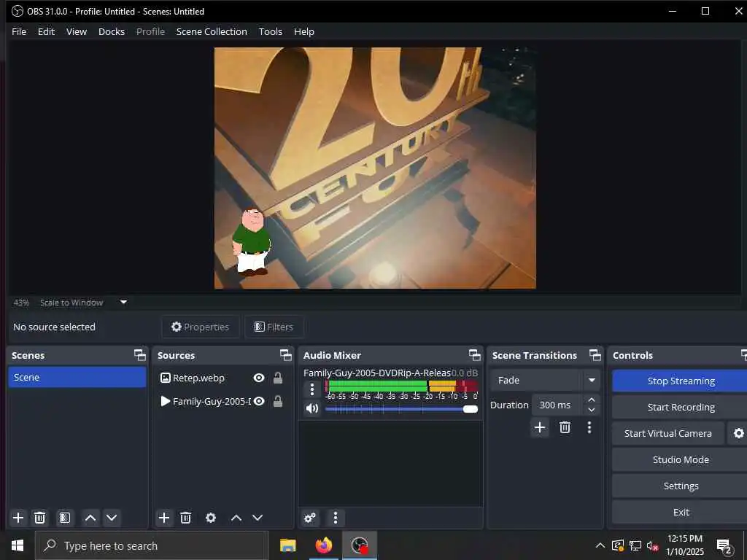Viewport: 747px width, 560px height.
Task: Select the Family-Guy-2005 media source row
Action: [223, 401]
